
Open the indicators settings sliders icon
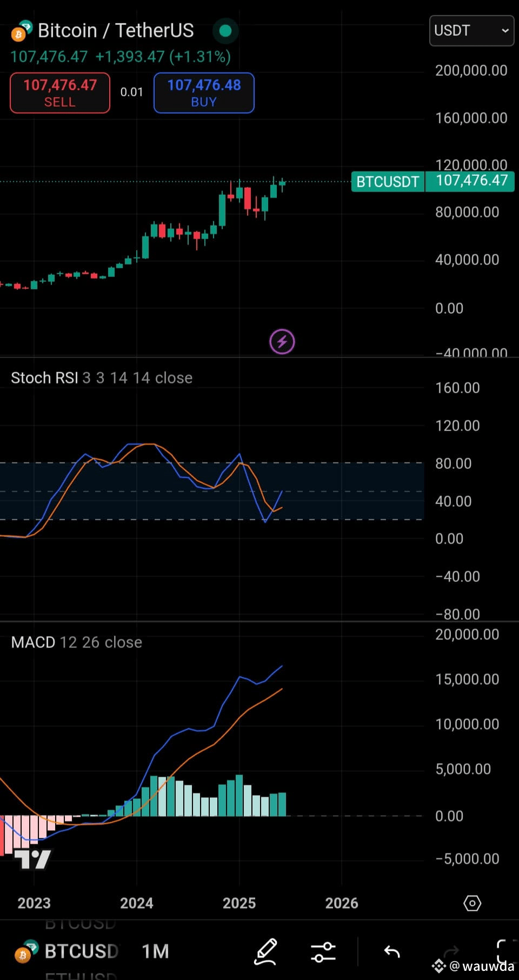[x=323, y=951]
